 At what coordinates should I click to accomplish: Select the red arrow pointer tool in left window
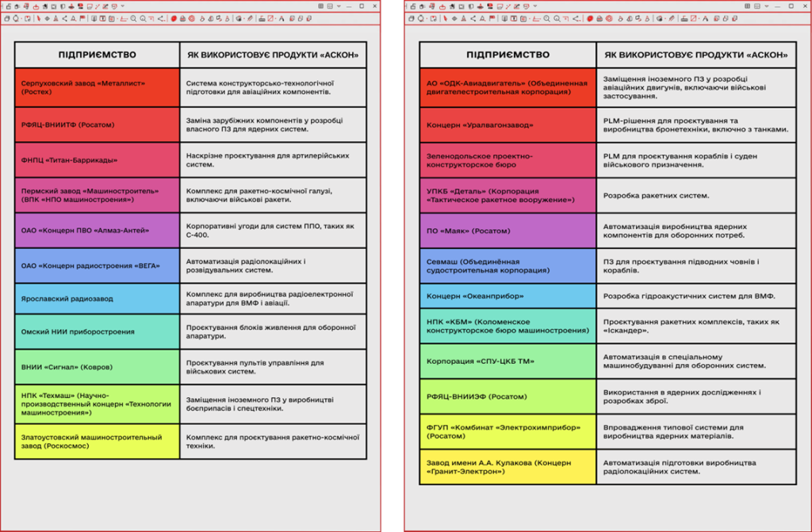(x=39, y=18)
